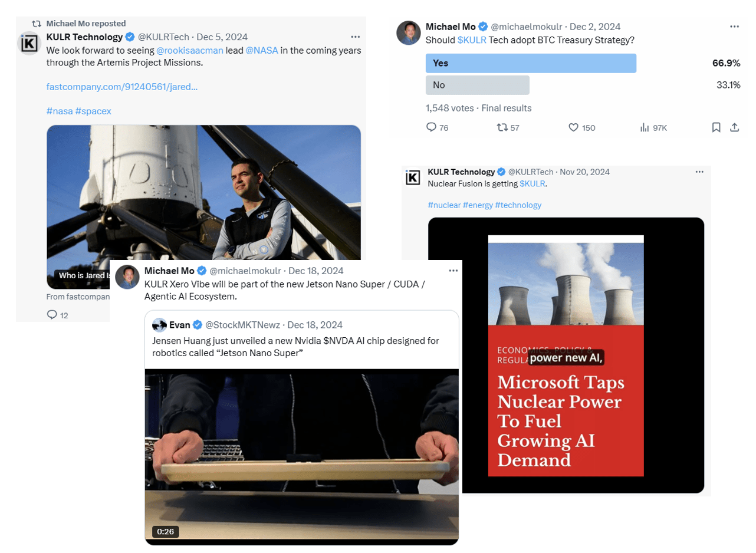The height and width of the screenshot is (553, 756).
Task: Open view analytics icon showing 97K
Action: [x=645, y=127]
